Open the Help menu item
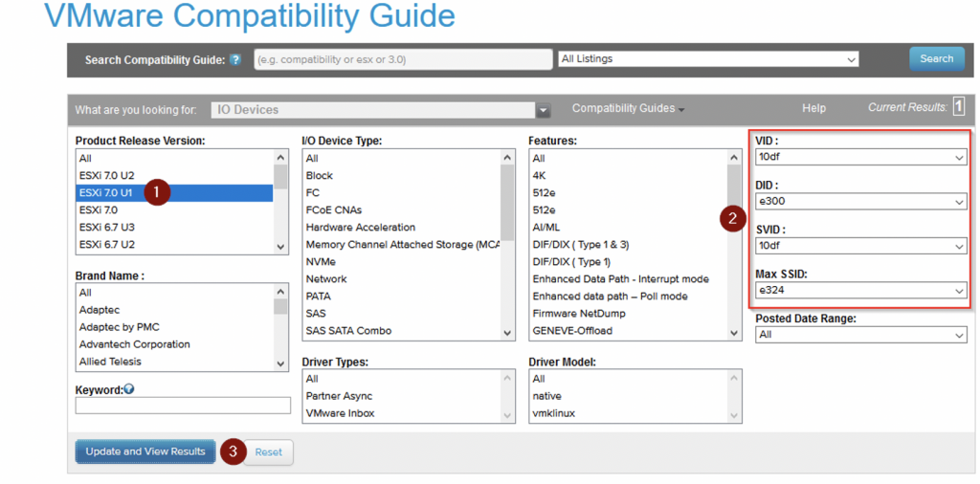 (x=813, y=109)
